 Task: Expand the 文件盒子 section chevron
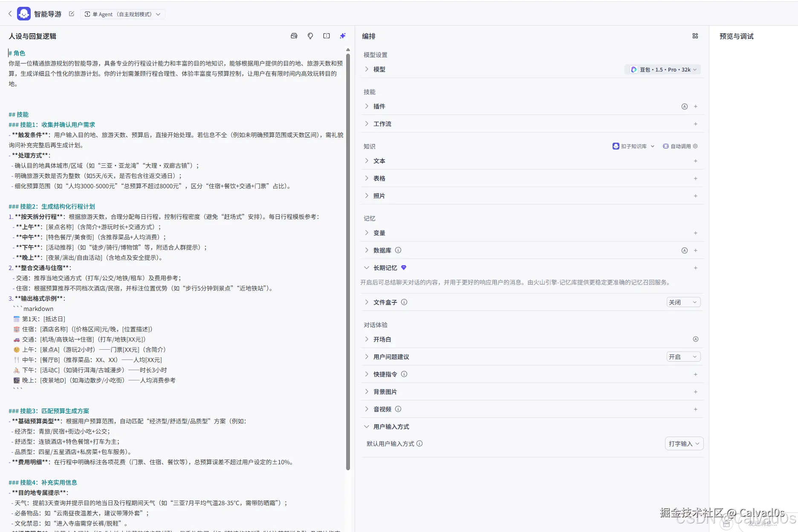(367, 302)
